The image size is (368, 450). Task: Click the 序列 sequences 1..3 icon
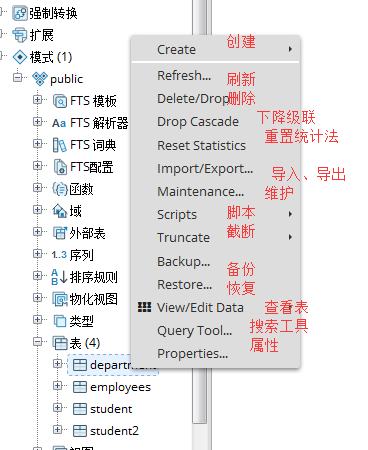coord(59,255)
